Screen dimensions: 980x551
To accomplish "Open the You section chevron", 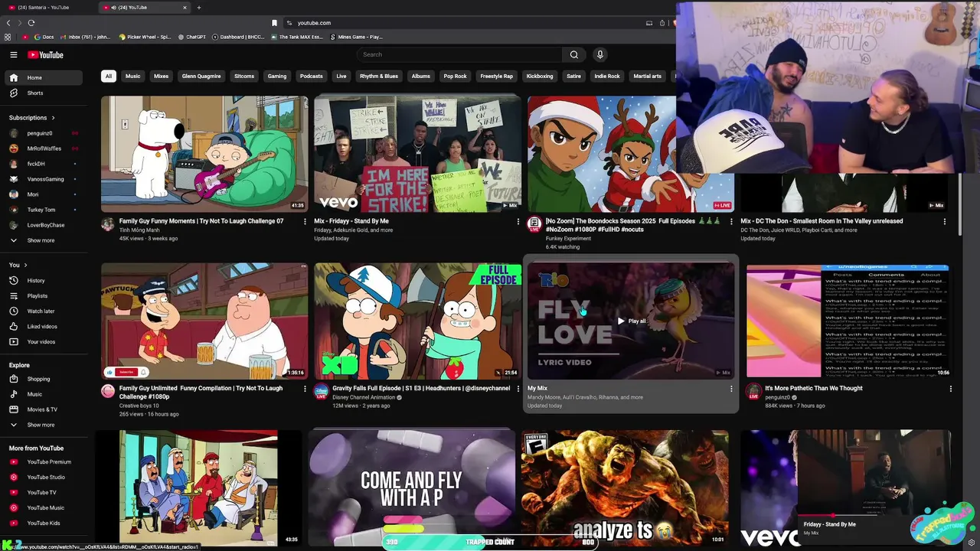I will pyautogui.click(x=24, y=265).
